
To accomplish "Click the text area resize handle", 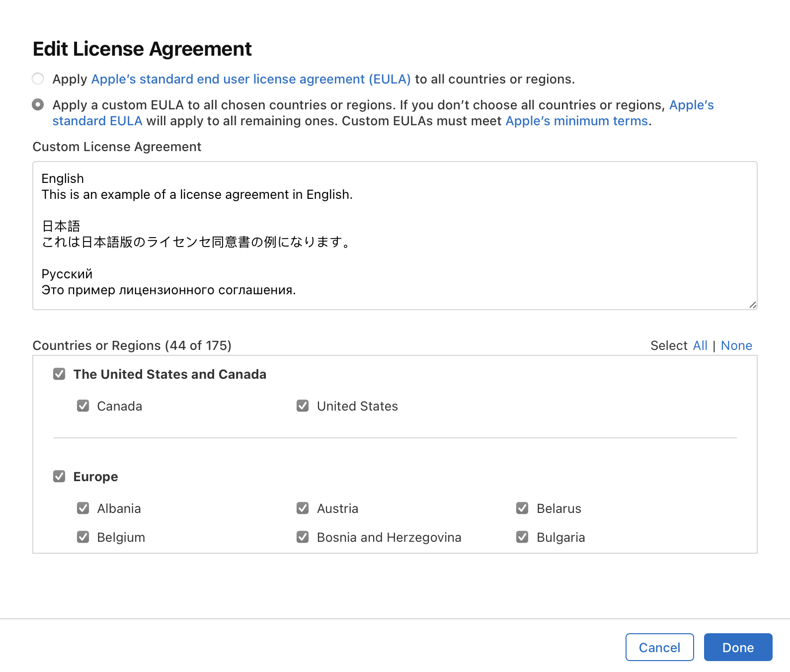I will (x=752, y=305).
